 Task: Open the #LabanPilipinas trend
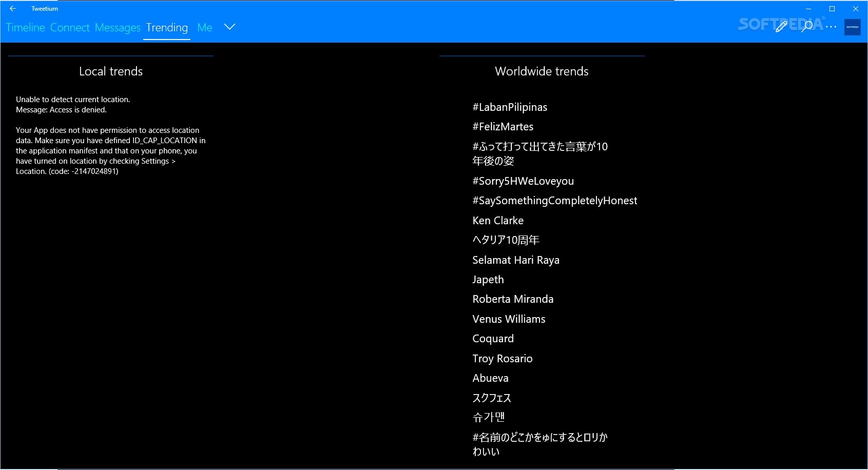tap(510, 107)
